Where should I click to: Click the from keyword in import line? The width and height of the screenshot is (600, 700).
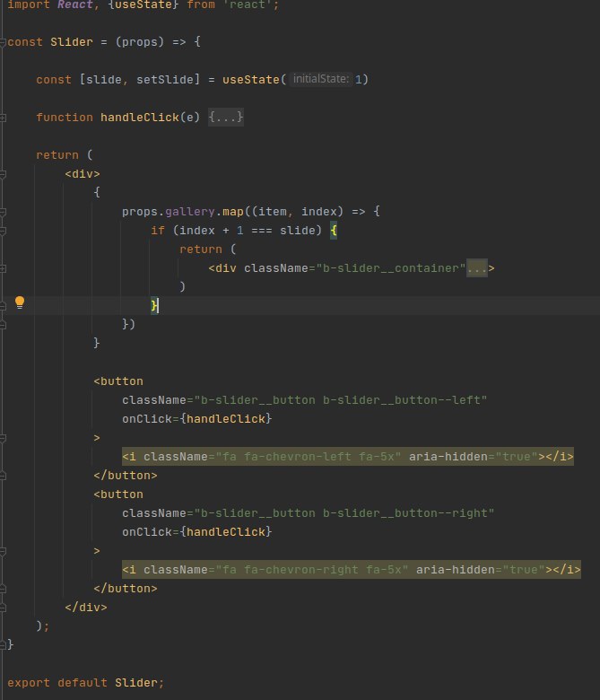click(x=201, y=4)
